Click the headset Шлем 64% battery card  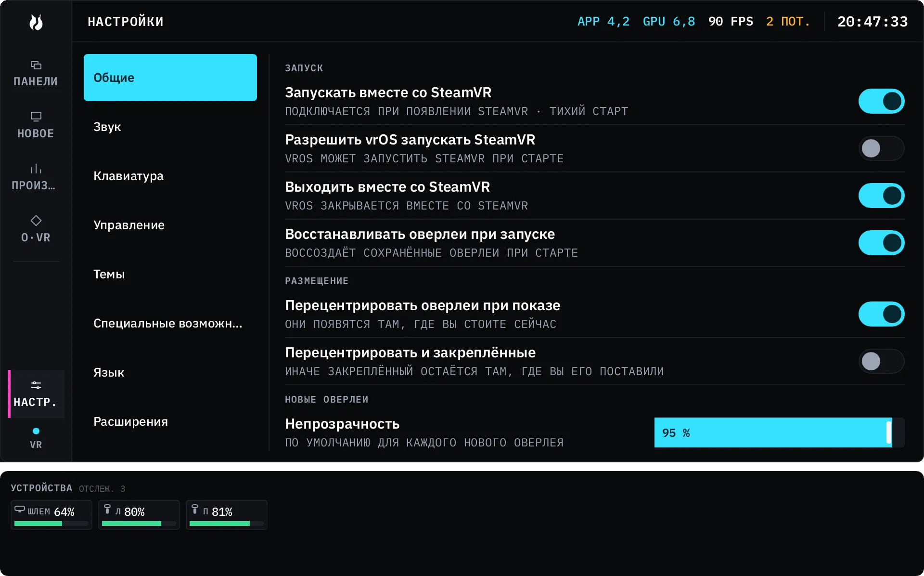click(x=51, y=515)
